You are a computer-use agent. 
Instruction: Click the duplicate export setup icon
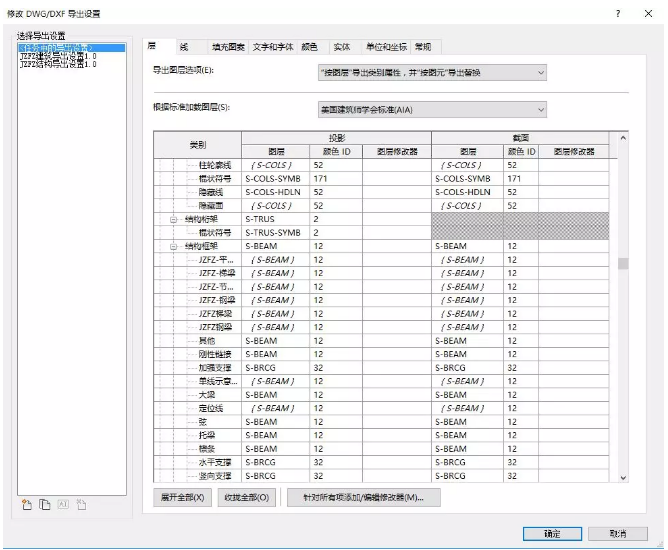(x=45, y=505)
